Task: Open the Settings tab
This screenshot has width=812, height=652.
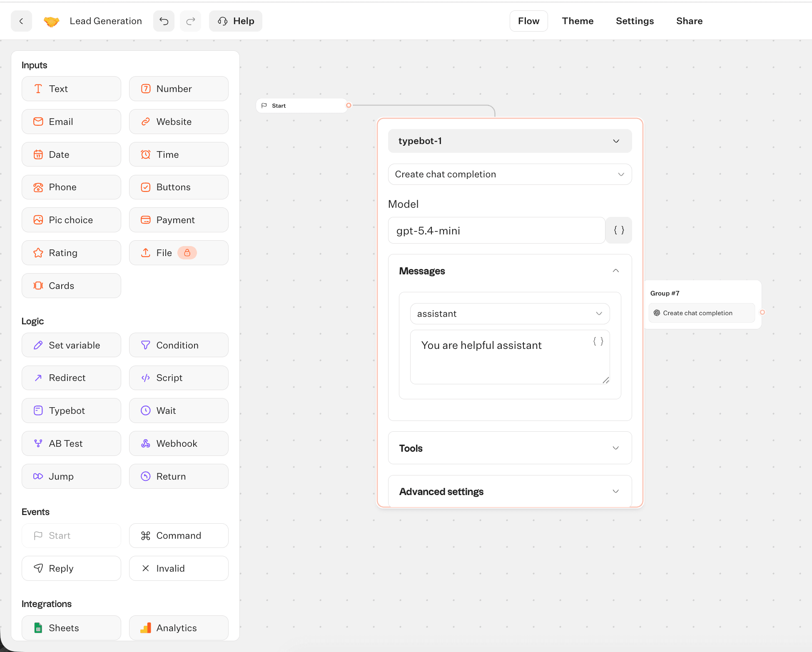Action: pos(635,21)
